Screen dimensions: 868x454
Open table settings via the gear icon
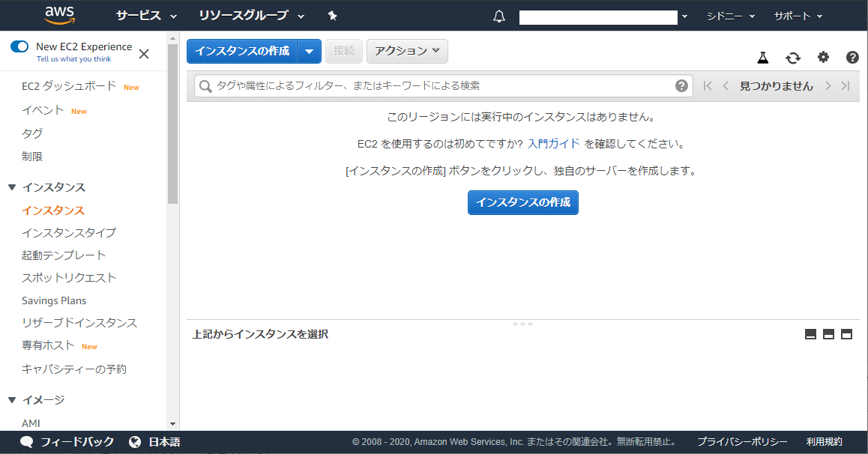tap(823, 56)
